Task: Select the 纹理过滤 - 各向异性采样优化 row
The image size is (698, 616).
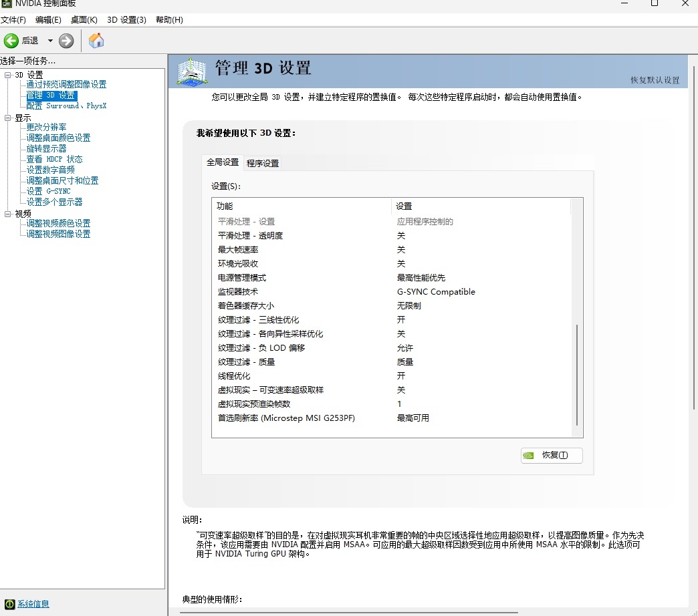Action: pos(392,333)
